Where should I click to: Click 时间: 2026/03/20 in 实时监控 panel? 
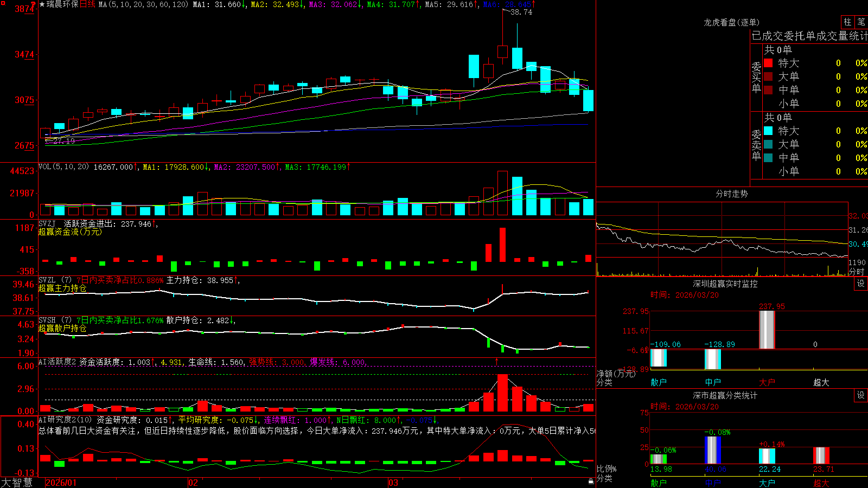tap(684, 295)
